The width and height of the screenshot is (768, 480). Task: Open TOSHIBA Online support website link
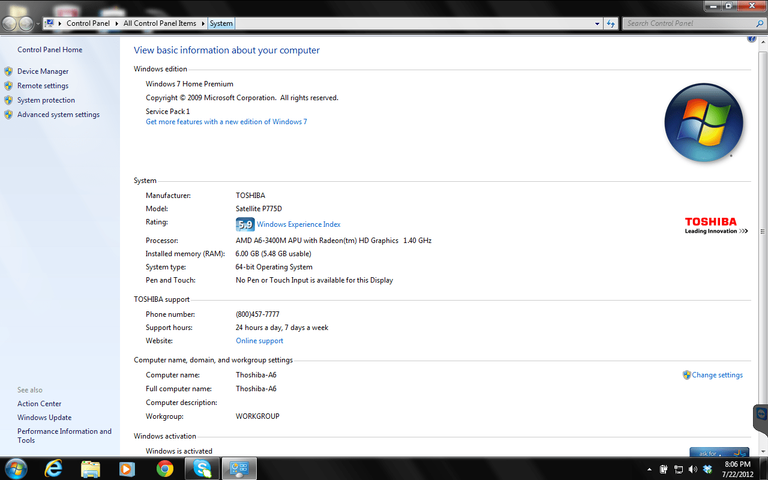click(259, 341)
